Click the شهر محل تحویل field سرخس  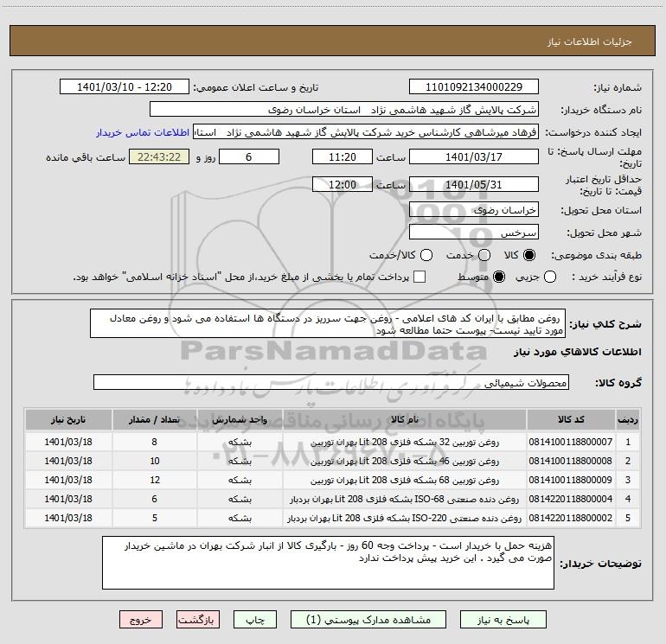473,233
